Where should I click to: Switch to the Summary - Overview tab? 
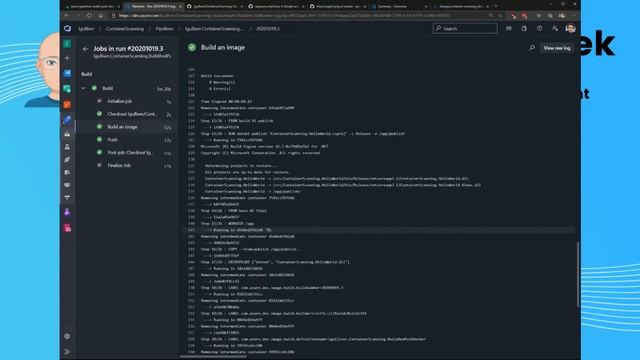pyautogui.click(x=399, y=6)
